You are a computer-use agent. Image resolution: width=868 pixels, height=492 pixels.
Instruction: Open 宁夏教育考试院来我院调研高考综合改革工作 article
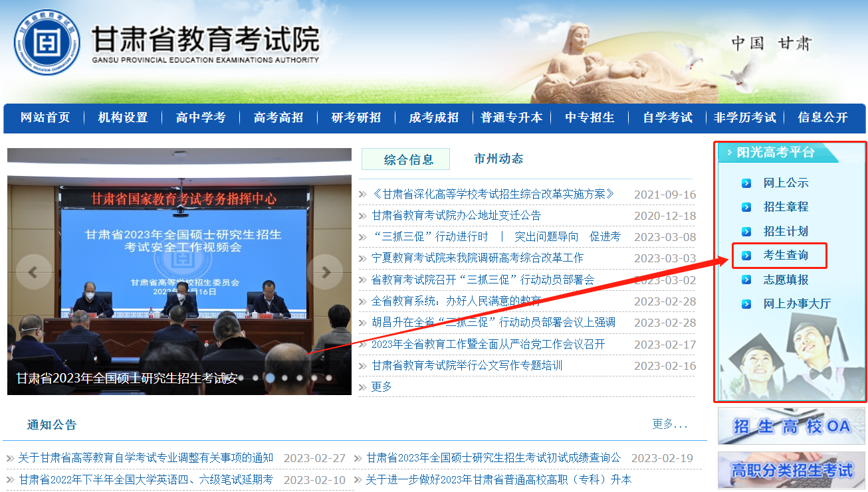point(477,258)
